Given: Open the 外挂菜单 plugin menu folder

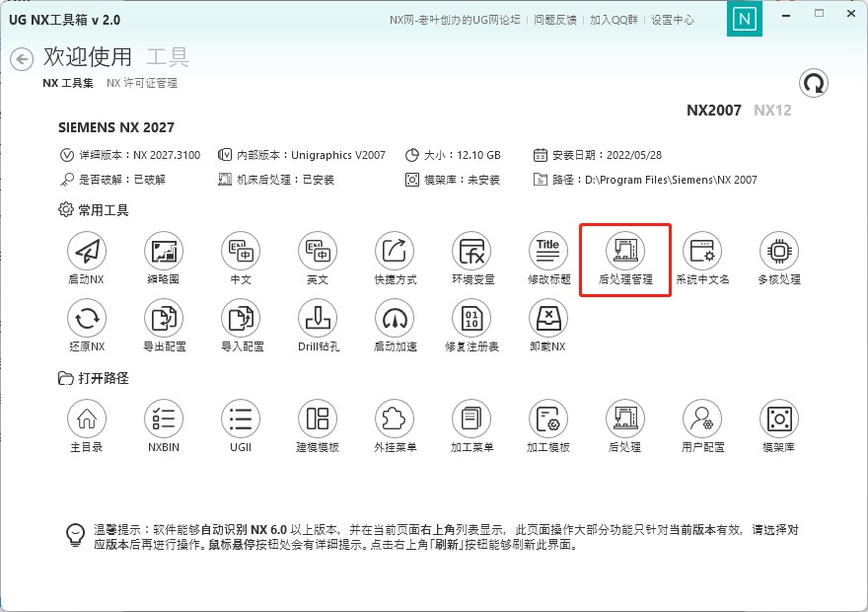Looking at the screenshot, I should [395, 420].
